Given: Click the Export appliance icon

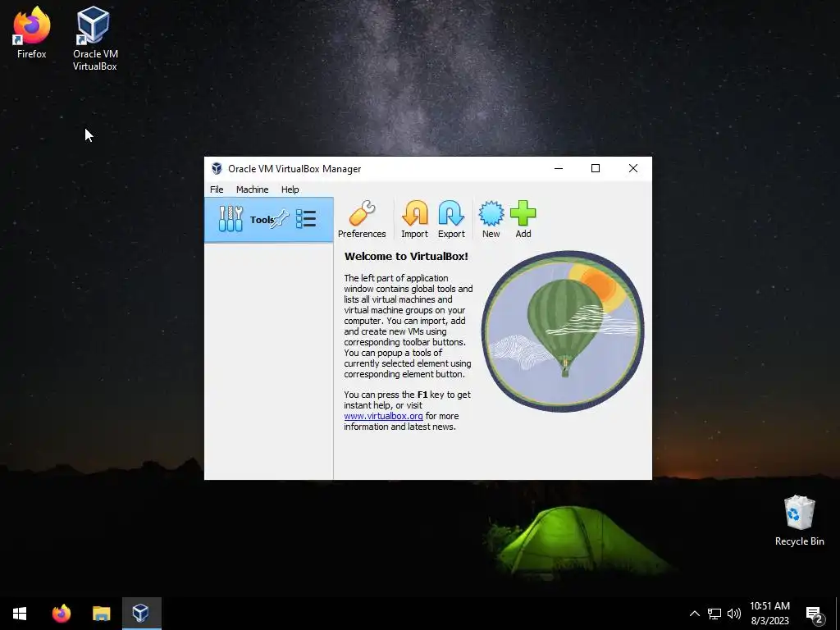Looking at the screenshot, I should pyautogui.click(x=451, y=220).
